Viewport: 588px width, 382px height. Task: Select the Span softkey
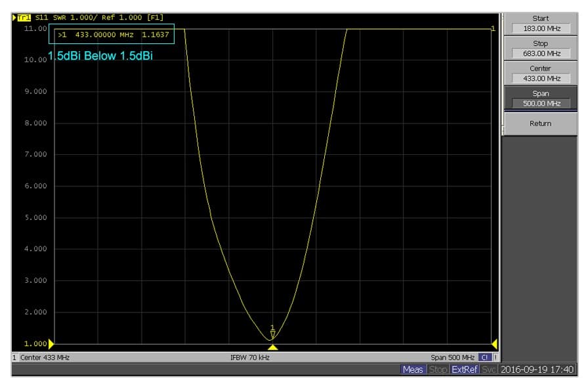click(540, 98)
